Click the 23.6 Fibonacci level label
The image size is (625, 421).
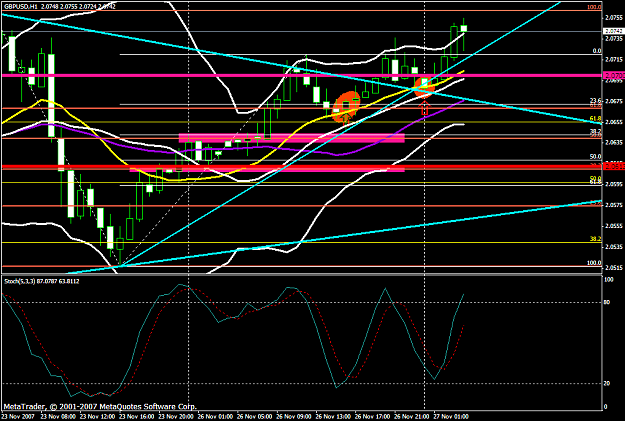pyautogui.click(x=596, y=100)
